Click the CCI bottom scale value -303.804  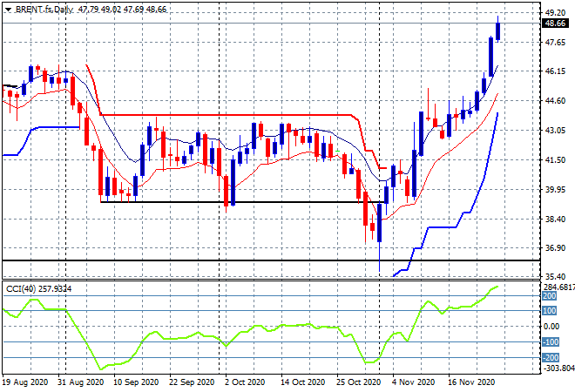pyautogui.click(x=559, y=368)
